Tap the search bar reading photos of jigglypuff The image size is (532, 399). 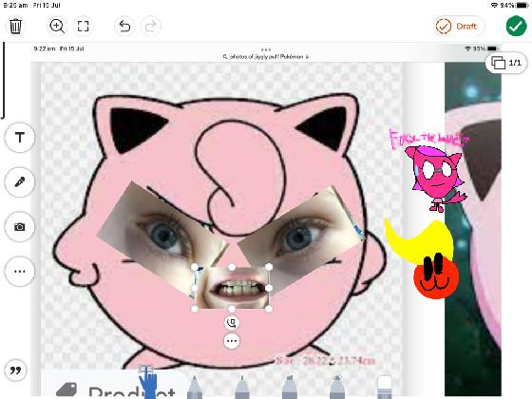[x=266, y=57]
